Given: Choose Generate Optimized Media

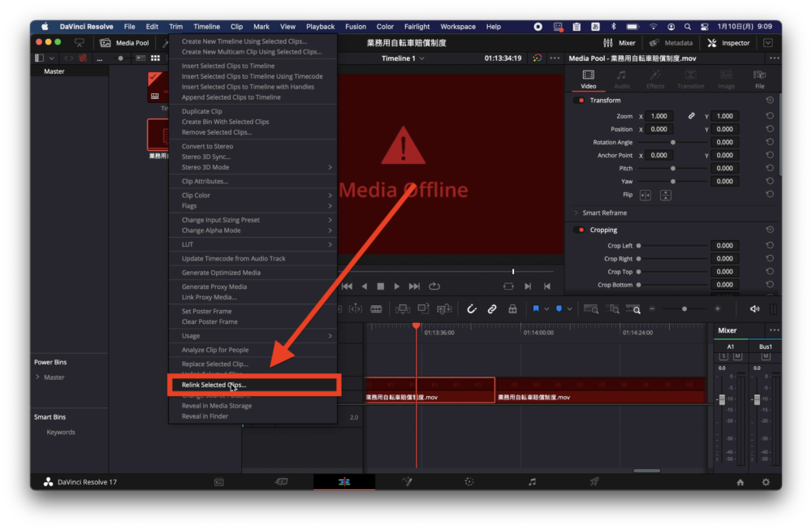Looking at the screenshot, I should click(x=253, y=273).
